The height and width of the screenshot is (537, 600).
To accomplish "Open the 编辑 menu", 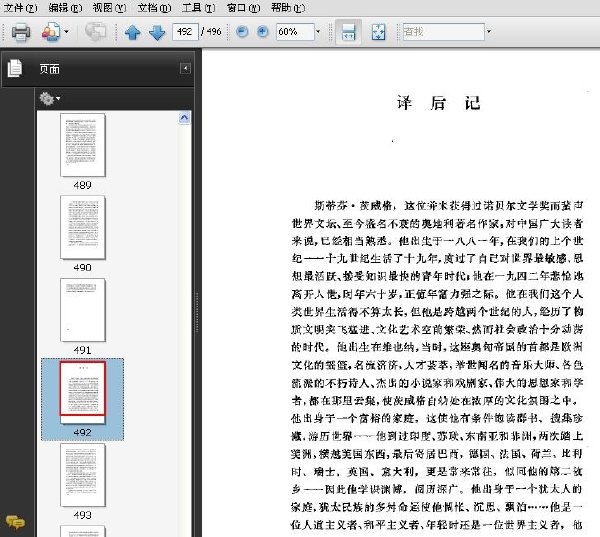I will pyautogui.click(x=65, y=8).
